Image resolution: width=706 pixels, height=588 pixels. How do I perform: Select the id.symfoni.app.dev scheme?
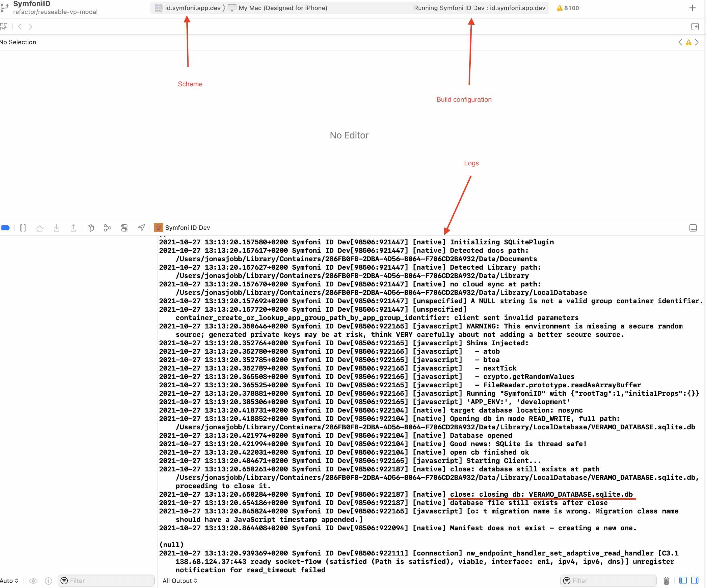[x=188, y=8]
